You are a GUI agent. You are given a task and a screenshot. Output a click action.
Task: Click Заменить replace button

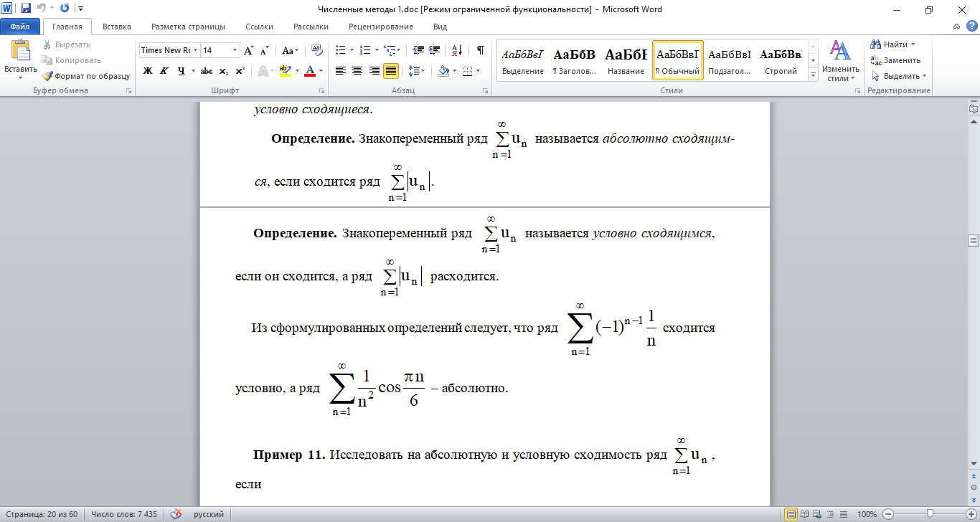pyautogui.click(x=895, y=60)
